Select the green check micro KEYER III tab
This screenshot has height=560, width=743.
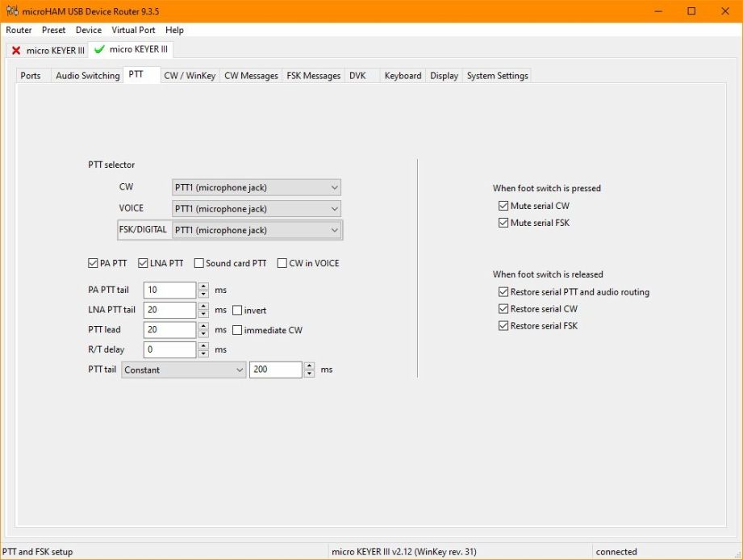click(131, 49)
